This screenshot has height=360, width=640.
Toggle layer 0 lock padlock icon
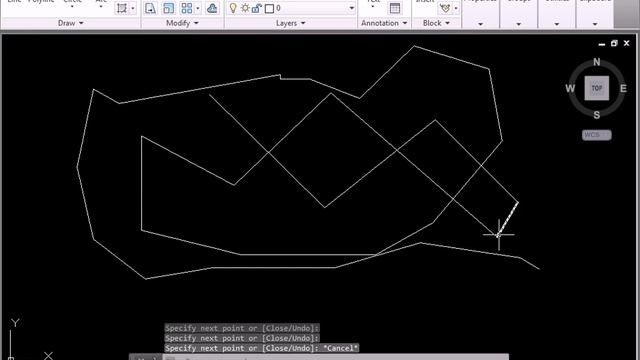pyautogui.click(x=256, y=8)
